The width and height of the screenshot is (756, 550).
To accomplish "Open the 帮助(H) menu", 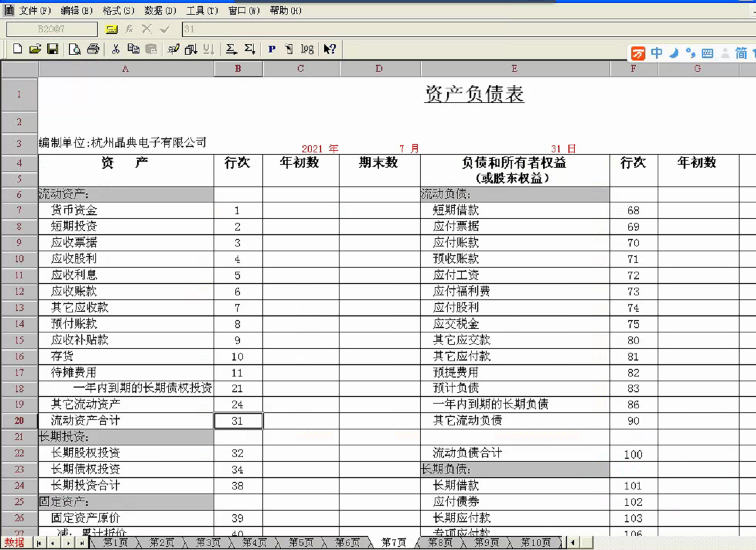I will point(285,11).
